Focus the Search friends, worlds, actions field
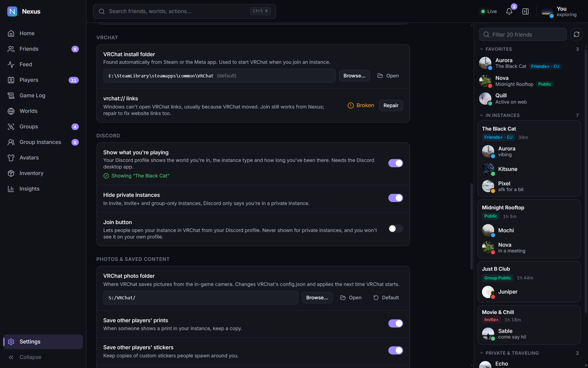The image size is (588, 368). (184, 11)
